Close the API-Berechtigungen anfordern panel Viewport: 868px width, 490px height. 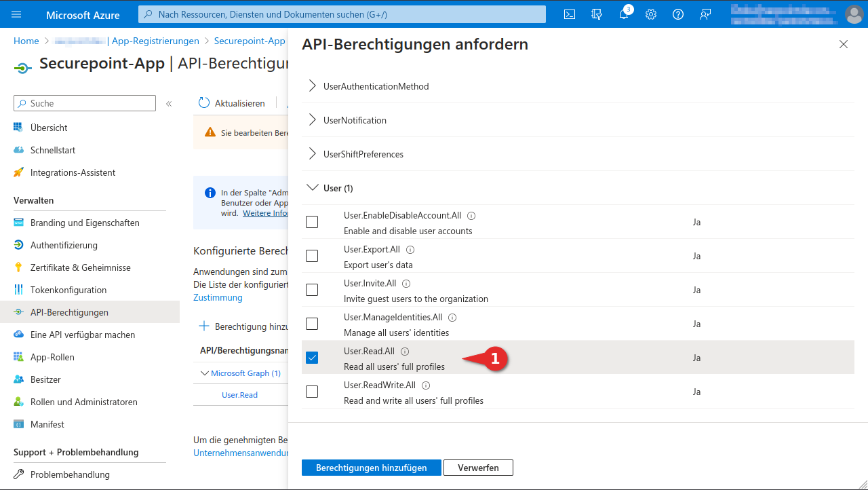pos(844,44)
